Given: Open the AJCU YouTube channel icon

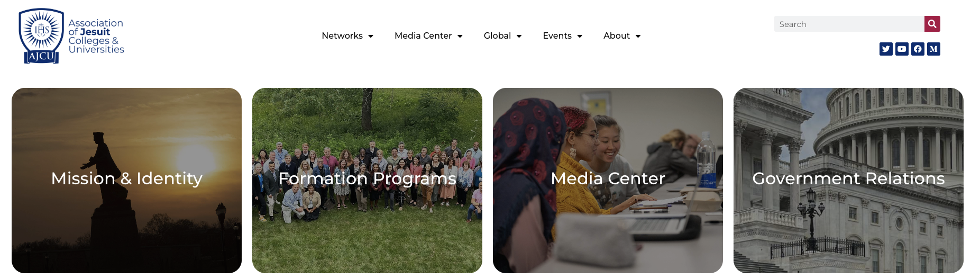Looking at the screenshot, I should 902,49.
